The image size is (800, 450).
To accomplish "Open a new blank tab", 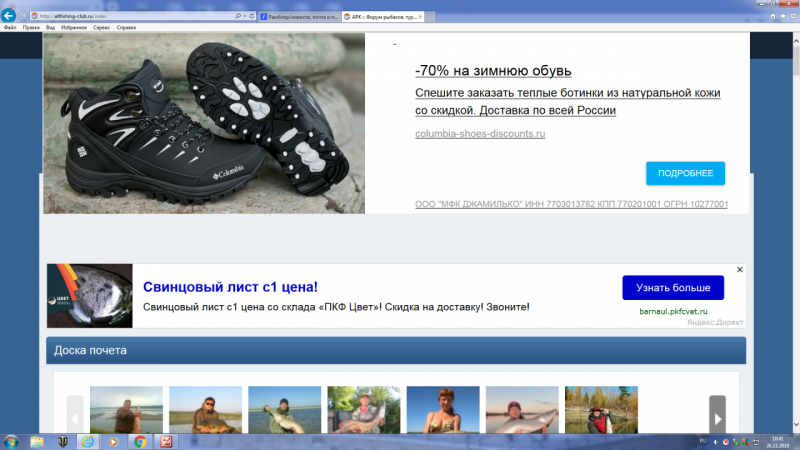I will pos(430,17).
